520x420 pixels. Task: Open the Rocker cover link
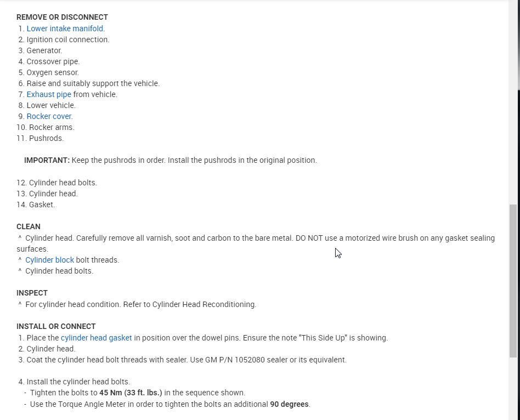coord(49,116)
